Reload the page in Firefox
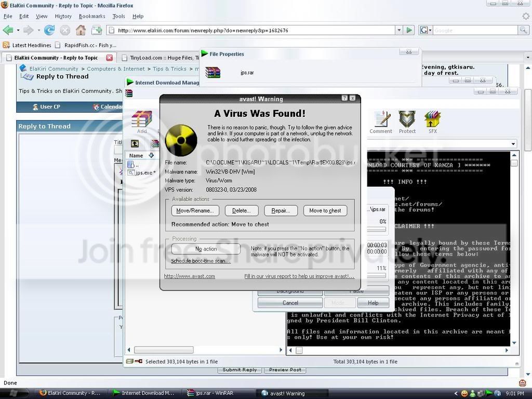This screenshot has height=399, width=532. click(x=49, y=30)
